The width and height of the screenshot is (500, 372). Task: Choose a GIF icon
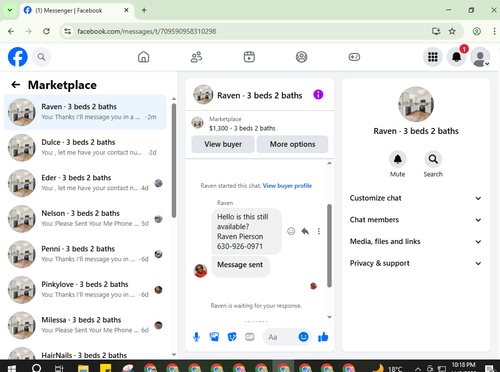(x=250, y=337)
